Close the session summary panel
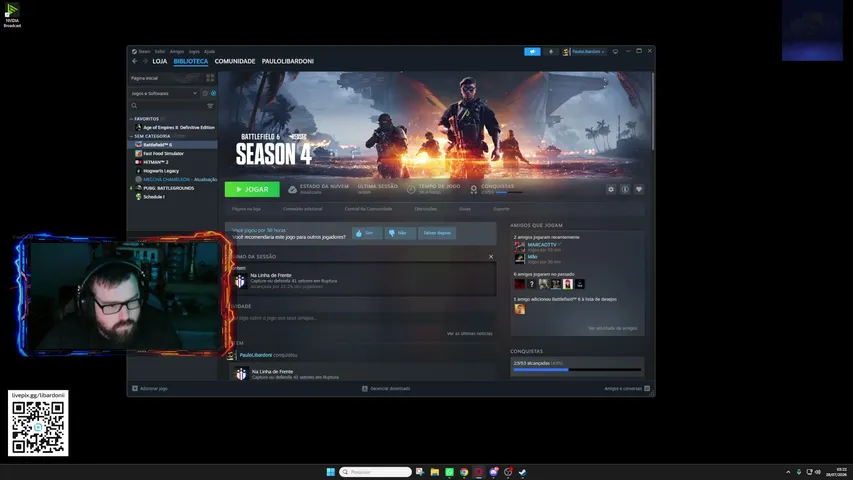Image resolution: width=853 pixels, height=480 pixels. click(491, 257)
